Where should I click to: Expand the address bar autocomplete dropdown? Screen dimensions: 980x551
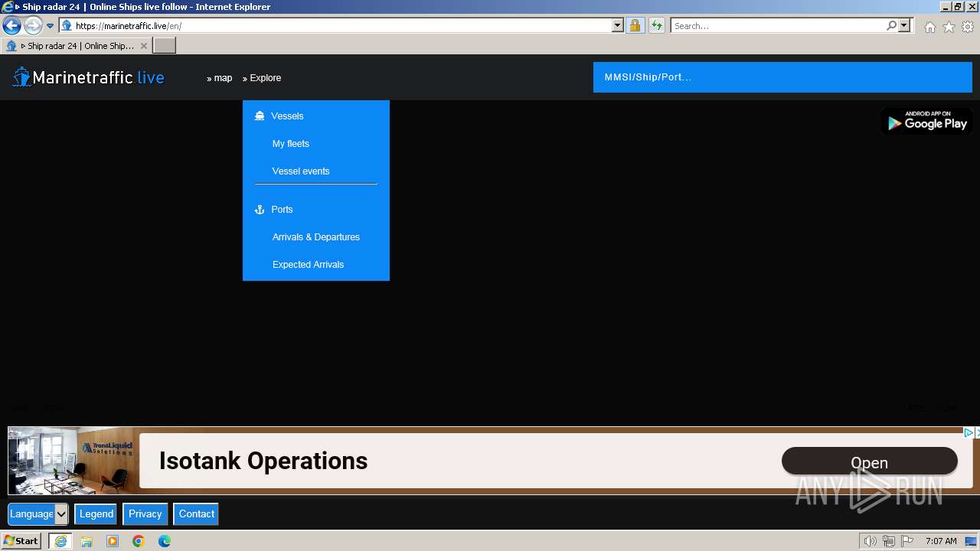pyautogui.click(x=618, y=26)
